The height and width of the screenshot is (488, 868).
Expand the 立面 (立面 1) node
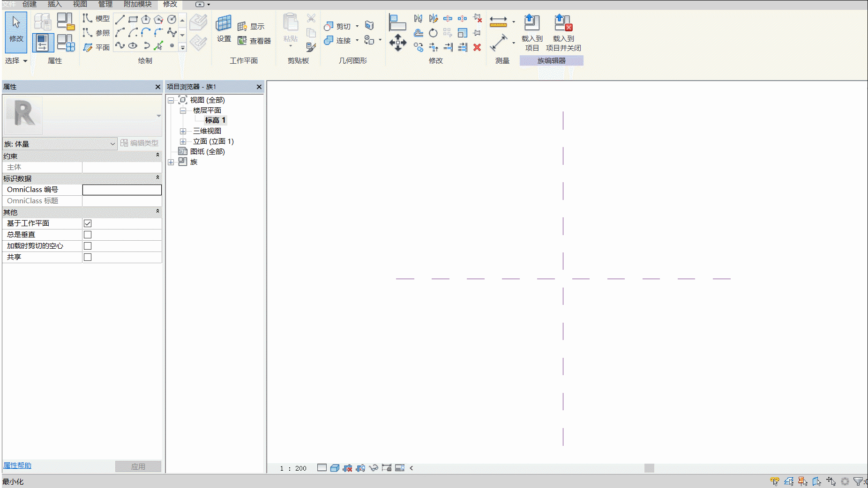(x=183, y=141)
